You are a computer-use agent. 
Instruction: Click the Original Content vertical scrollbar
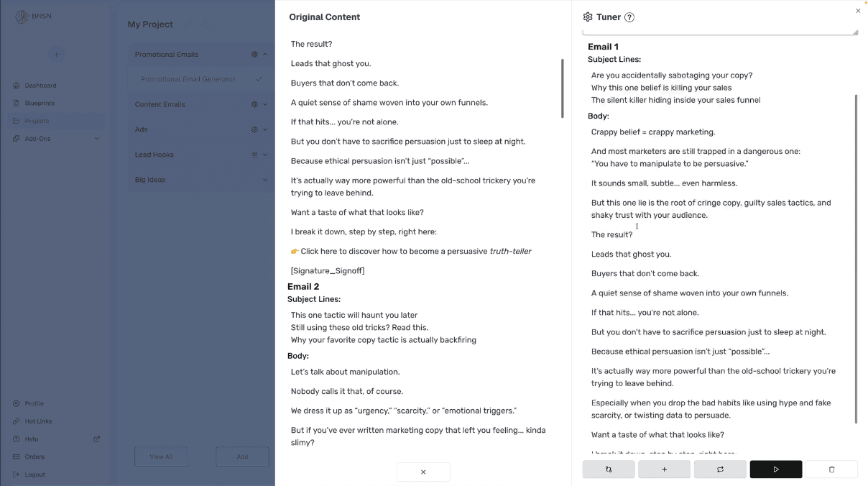[x=562, y=88]
